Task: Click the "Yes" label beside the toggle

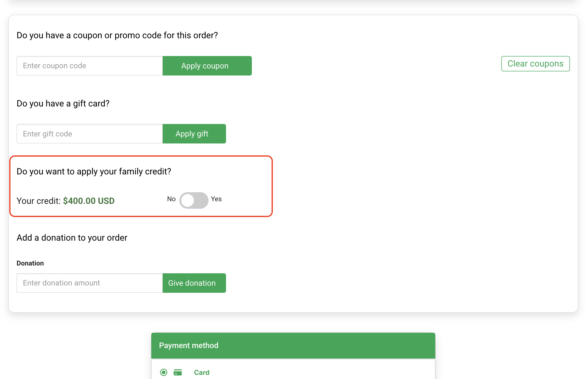Action: (216, 199)
